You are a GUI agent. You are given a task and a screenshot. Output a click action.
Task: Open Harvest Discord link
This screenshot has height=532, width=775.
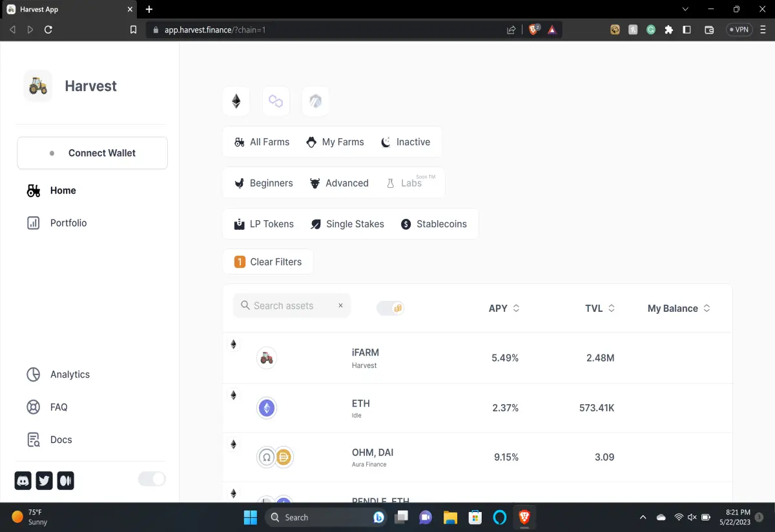23,480
